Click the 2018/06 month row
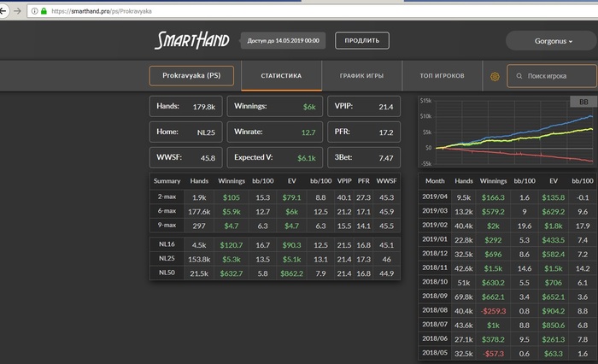598x364 pixels. point(508,339)
